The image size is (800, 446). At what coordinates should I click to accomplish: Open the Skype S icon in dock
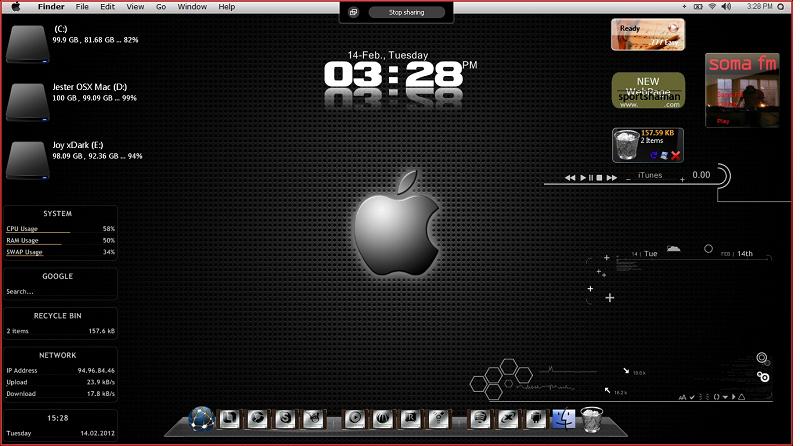coord(285,419)
